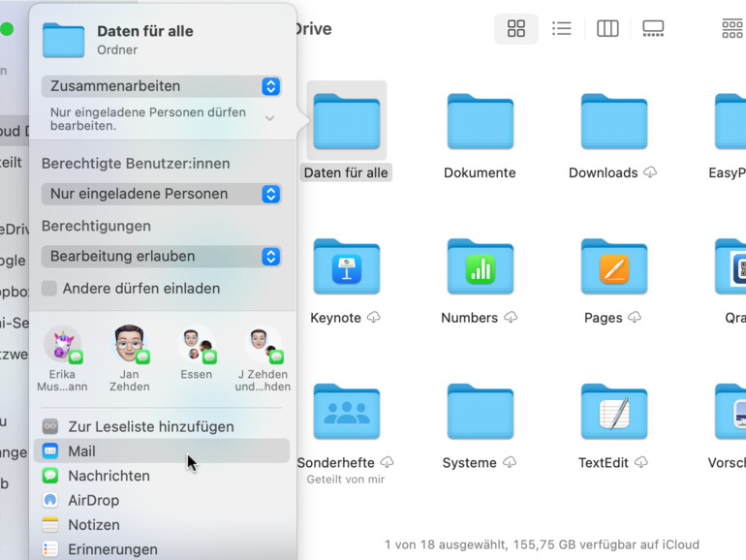Click the TextEdit cloud download icon
The width and height of the screenshot is (746, 560).
[x=641, y=462]
